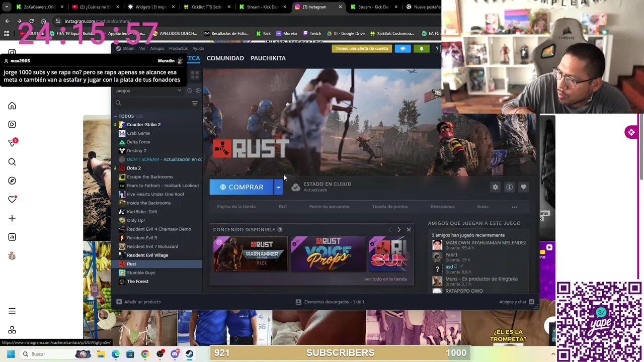
Task: Open Amigos y chat panel
Action: click(517, 302)
